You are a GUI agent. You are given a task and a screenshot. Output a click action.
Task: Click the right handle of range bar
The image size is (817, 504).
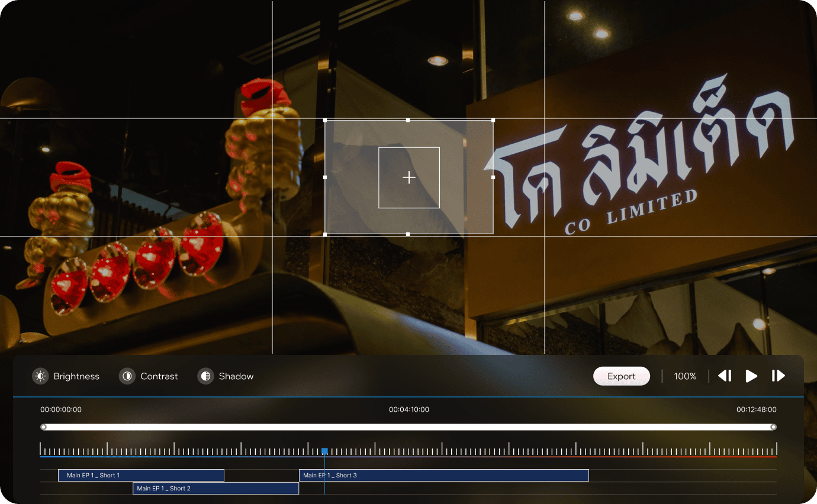tap(773, 427)
